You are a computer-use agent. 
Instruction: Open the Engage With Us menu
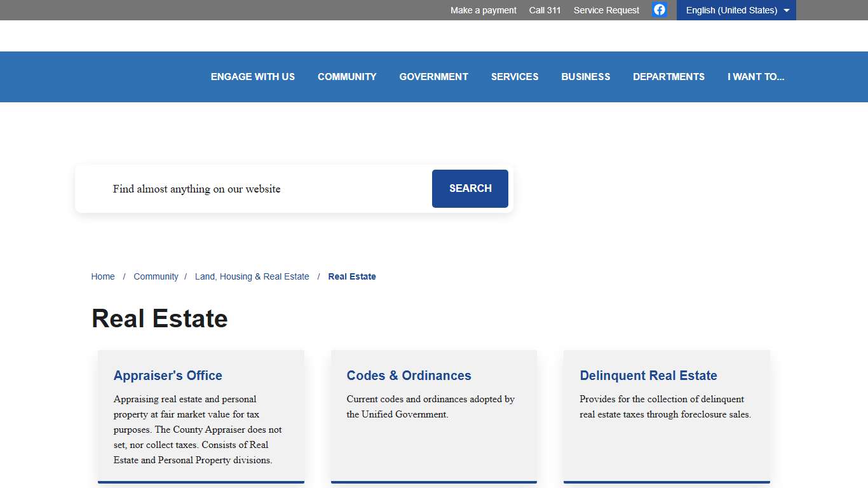(253, 77)
